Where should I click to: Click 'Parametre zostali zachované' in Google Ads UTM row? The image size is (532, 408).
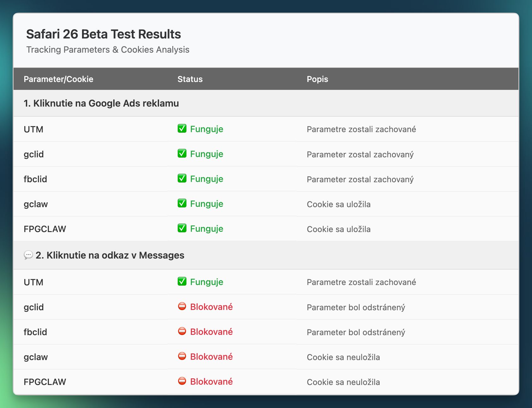tap(361, 129)
